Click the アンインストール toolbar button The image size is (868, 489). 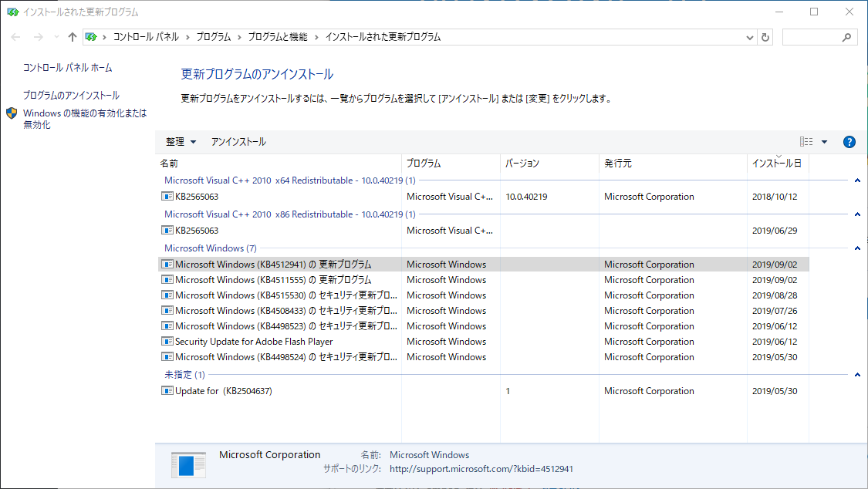pos(238,142)
